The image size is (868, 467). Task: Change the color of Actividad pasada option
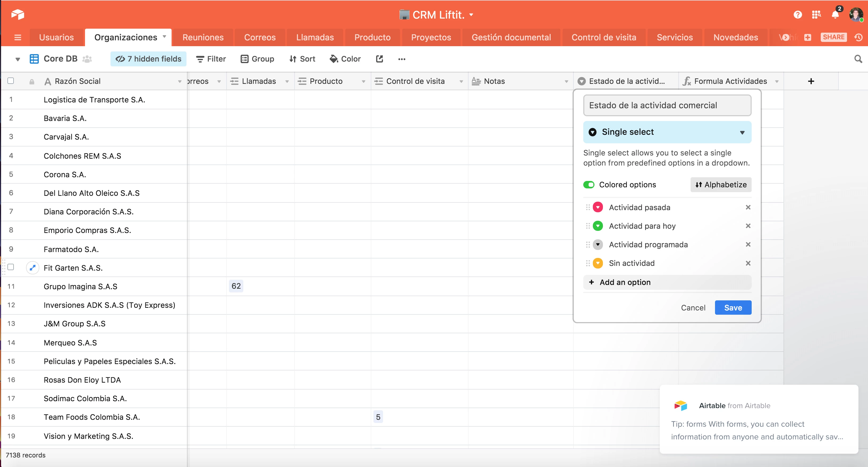tap(598, 207)
